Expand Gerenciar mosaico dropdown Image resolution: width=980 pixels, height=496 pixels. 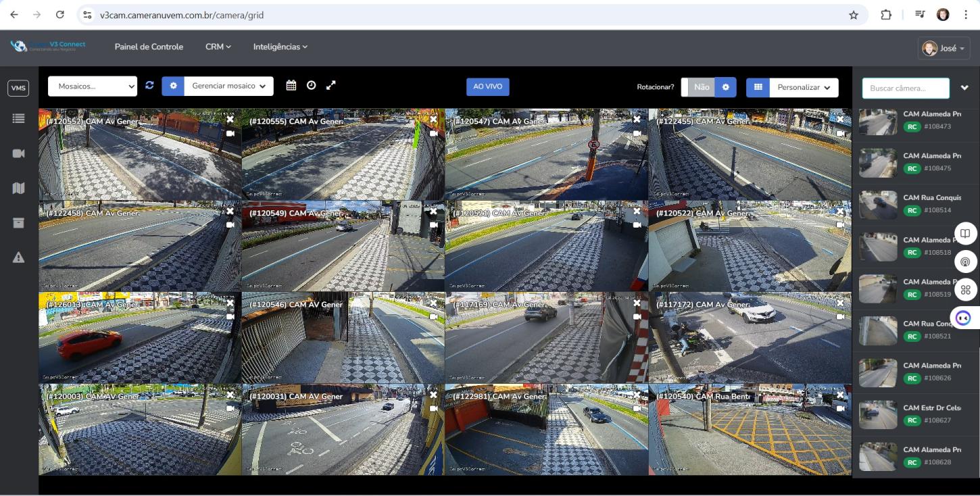228,86
